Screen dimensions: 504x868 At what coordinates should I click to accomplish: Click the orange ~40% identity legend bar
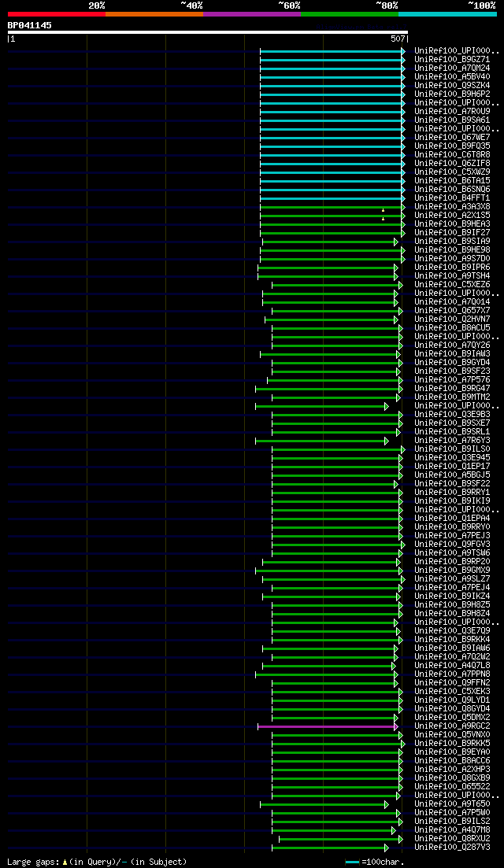click(x=154, y=14)
